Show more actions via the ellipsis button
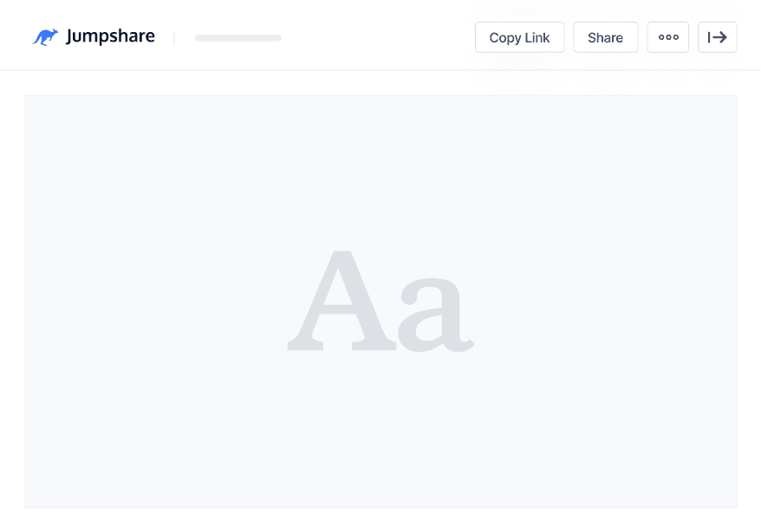761x532 pixels. (x=667, y=37)
